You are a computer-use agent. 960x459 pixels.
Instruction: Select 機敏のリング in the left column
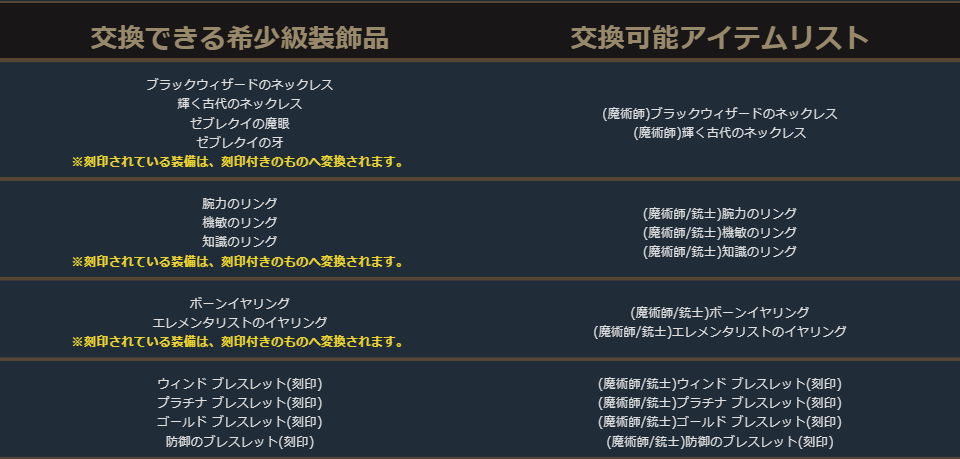tap(239, 223)
